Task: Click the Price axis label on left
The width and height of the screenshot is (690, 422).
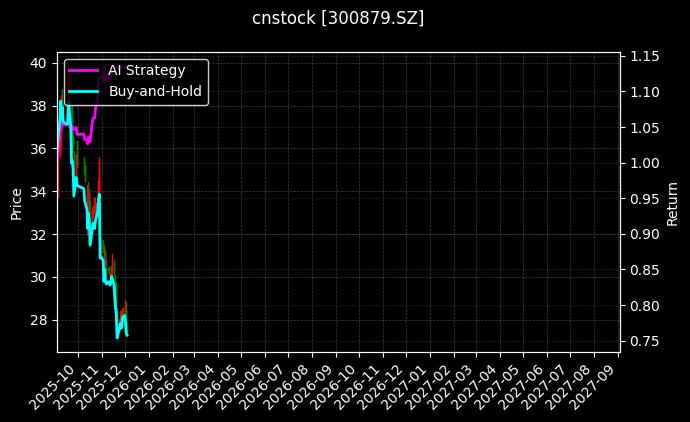Action: click(x=16, y=203)
